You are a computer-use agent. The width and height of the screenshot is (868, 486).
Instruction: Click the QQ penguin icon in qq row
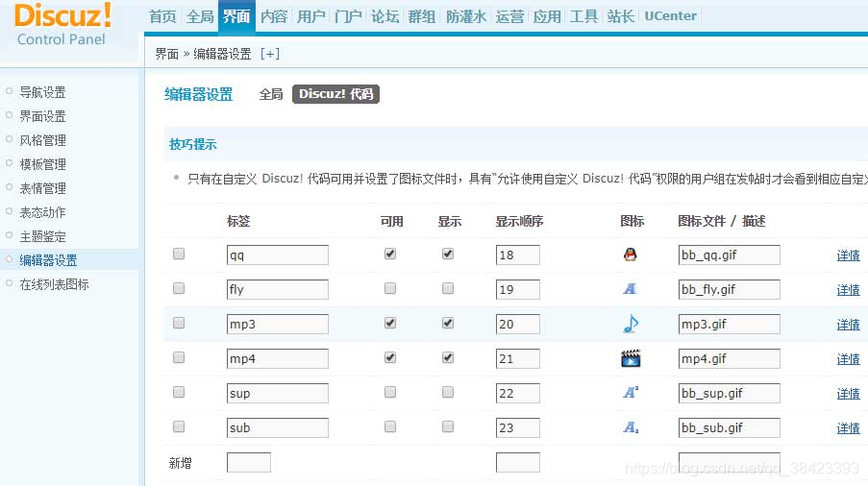[630, 255]
